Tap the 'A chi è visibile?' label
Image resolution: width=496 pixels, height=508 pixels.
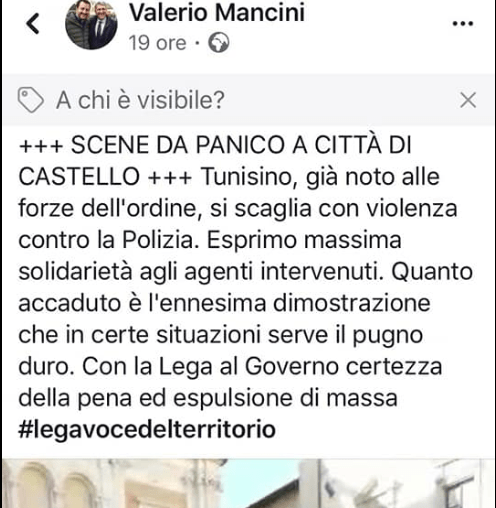coord(140,100)
